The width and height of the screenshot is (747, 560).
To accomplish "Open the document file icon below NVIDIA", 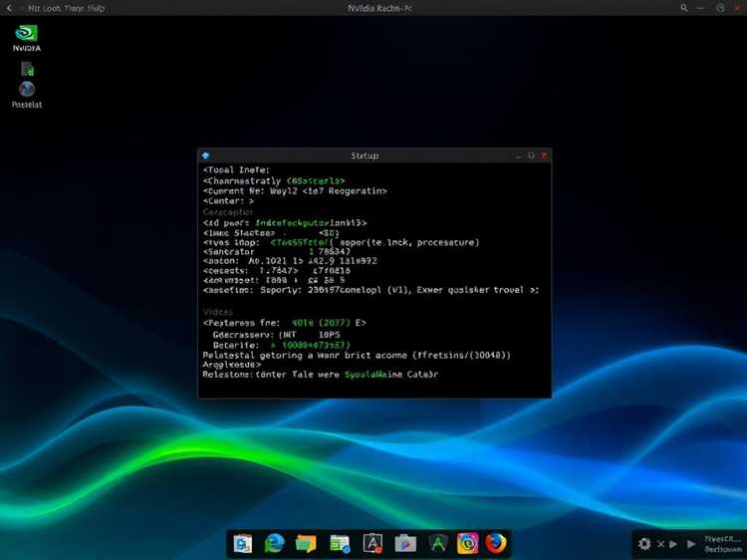I will [27, 70].
